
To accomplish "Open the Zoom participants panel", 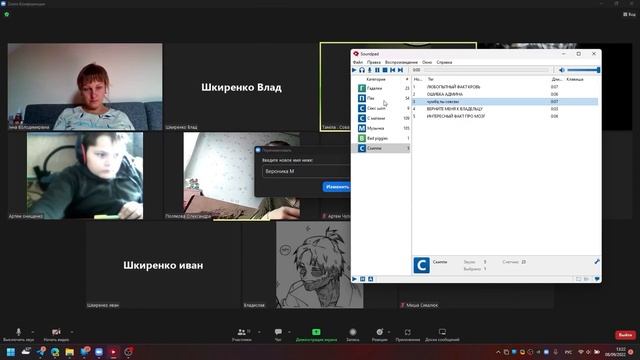I will [242, 334].
